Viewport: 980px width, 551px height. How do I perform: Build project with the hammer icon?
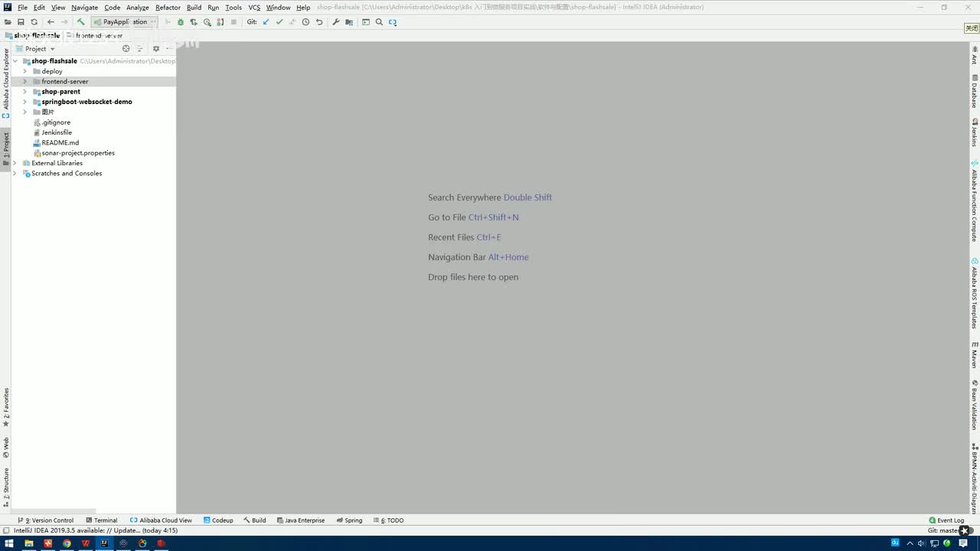(x=80, y=22)
